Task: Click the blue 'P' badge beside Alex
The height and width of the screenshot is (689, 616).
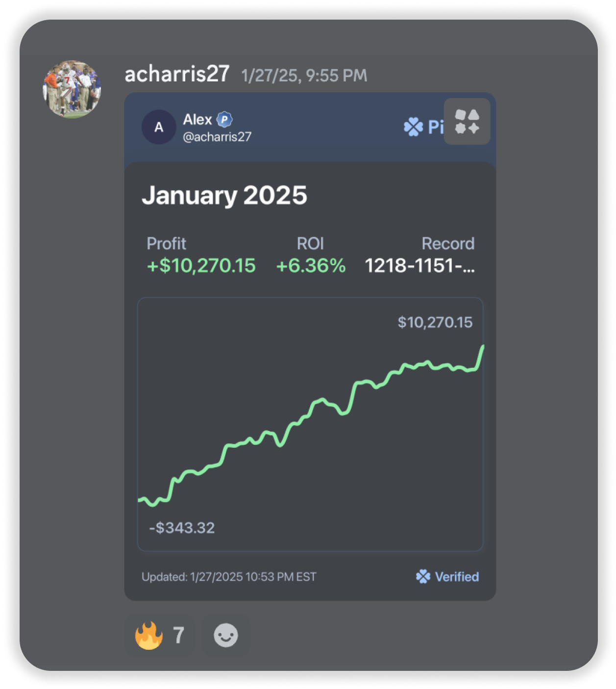Action: click(224, 119)
